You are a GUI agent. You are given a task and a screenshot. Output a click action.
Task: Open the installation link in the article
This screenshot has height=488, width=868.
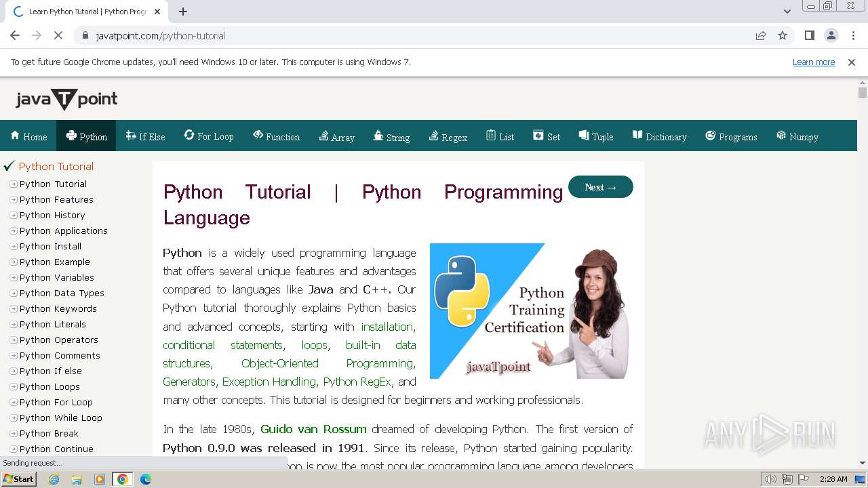pos(387,327)
